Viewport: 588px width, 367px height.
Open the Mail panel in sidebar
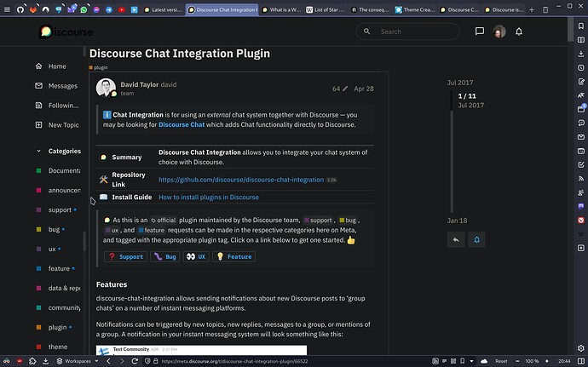581,137
